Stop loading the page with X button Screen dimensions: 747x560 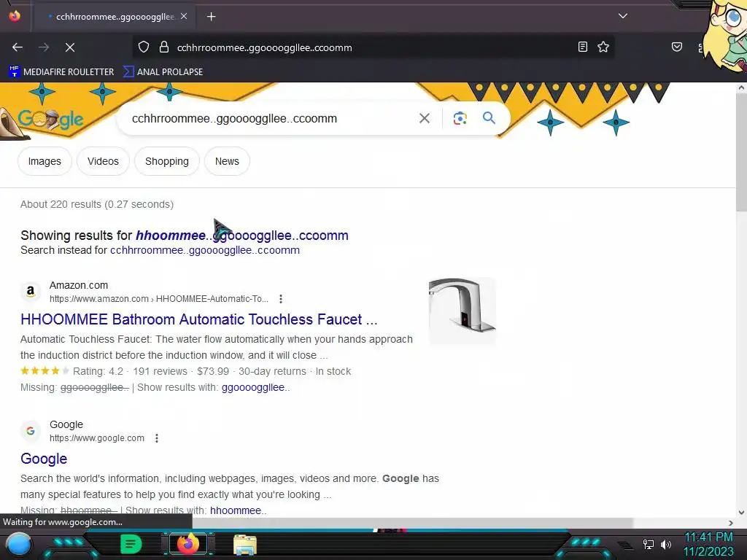point(70,47)
